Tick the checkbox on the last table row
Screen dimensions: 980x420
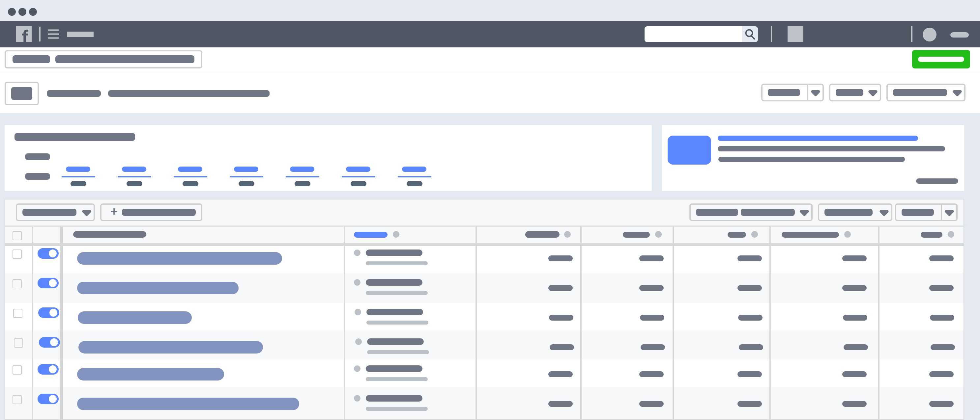pos(17,400)
